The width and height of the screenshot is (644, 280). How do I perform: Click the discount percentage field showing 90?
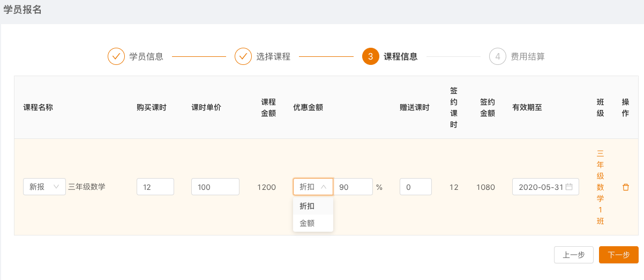(x=353, y=187)
